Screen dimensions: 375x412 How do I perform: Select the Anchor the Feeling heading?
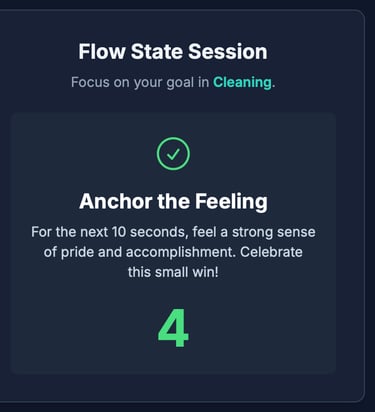tap(173, 201)
